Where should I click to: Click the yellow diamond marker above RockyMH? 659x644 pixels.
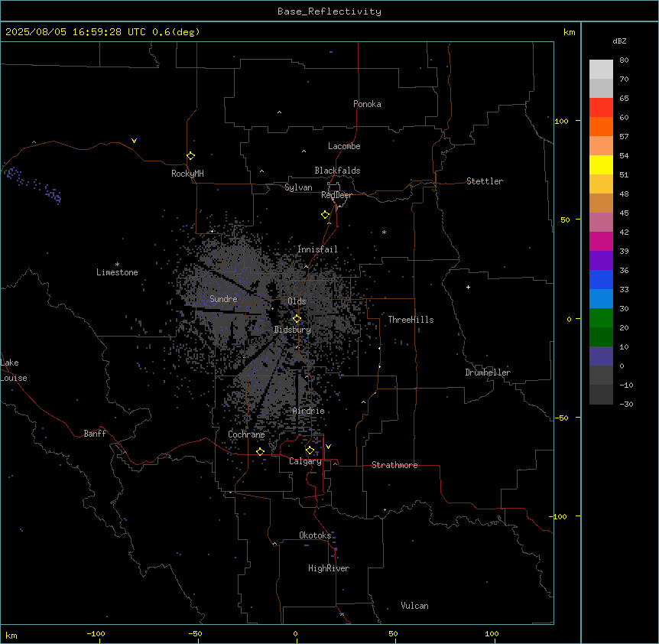[x=190, y=156]
